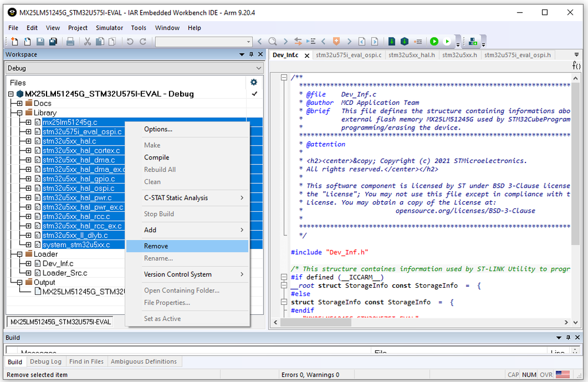Click the Save All toolbar icon
The width and height of the screenshot is (588, 382).
point(53,41)
